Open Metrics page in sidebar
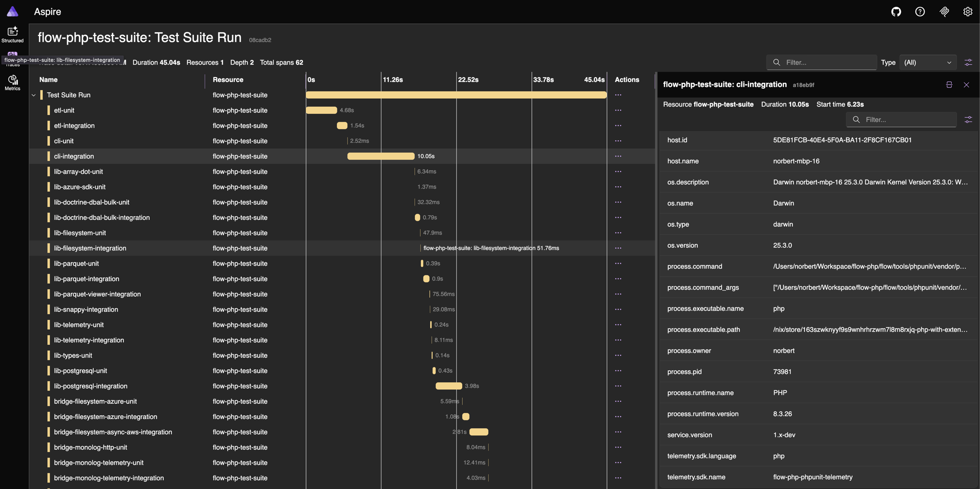Image resolution: width=980 pixels, height=489 pixels. [x=12, y=82]
